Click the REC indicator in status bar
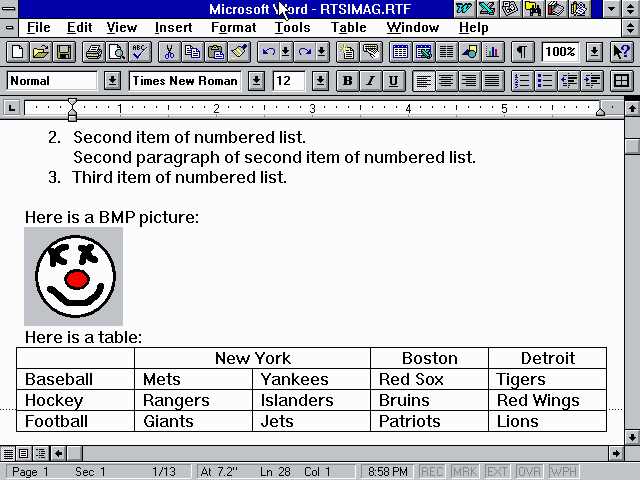640x480 pixels. click(x=432, y=472)
